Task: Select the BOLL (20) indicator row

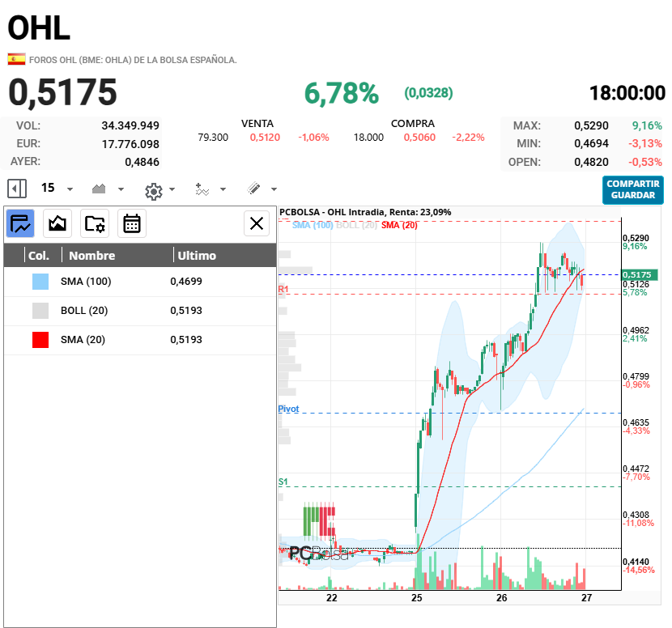Action: point(140,311)
